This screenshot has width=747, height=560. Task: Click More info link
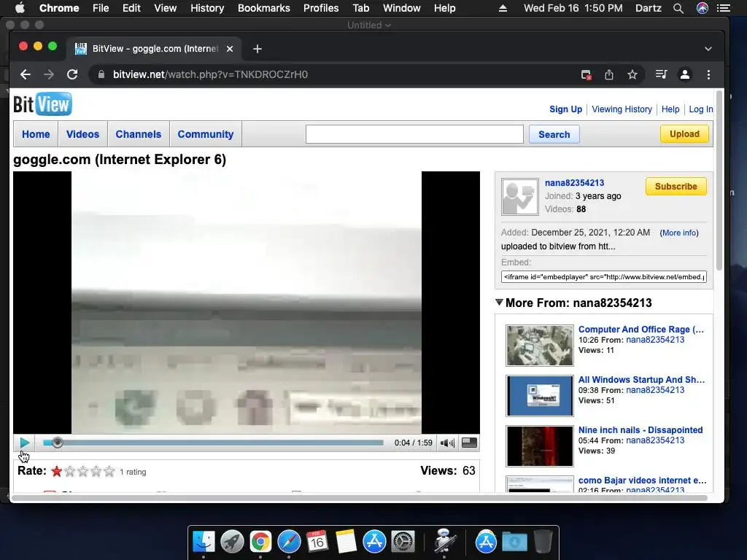tap(679, 233)
